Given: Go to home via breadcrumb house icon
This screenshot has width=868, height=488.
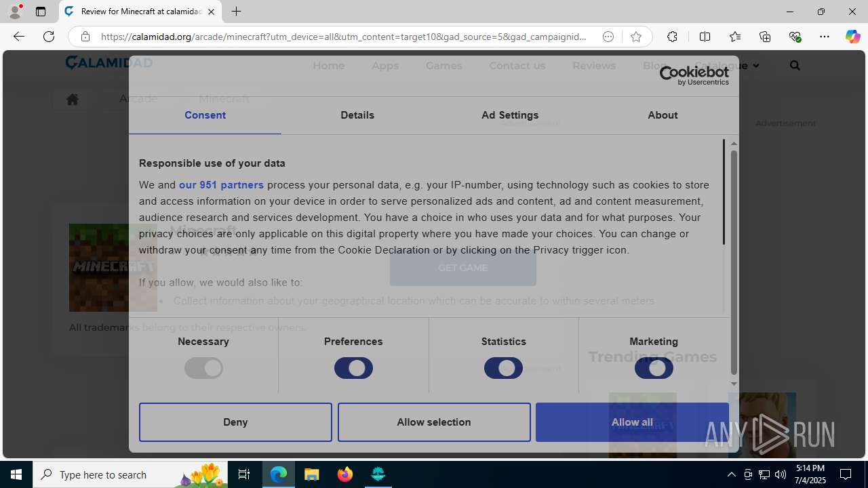Looking at the screenshot, I should click(72, 99).
